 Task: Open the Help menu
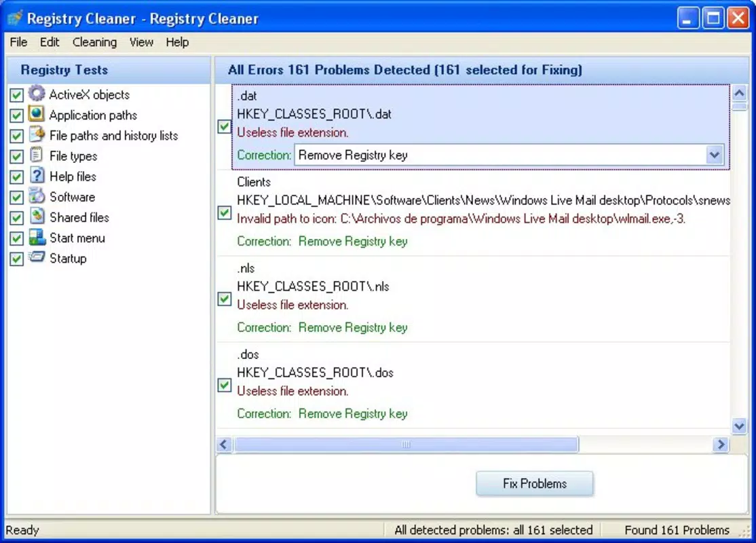tap(177, 43)
